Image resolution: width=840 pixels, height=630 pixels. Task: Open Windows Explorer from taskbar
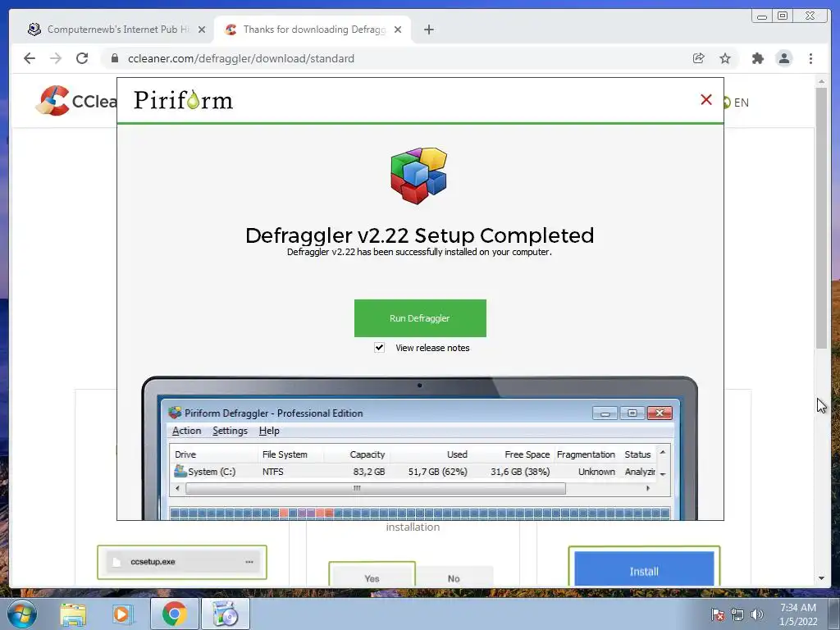pyautogui.click(x=73, y=615)
